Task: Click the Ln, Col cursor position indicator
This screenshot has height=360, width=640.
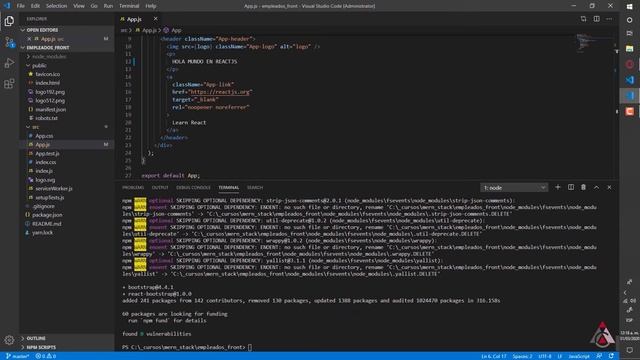Action: tap(494, 356)
